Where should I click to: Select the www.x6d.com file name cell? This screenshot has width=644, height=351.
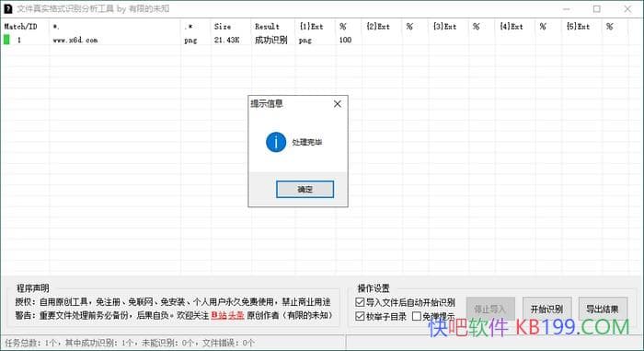pos(75,40)
